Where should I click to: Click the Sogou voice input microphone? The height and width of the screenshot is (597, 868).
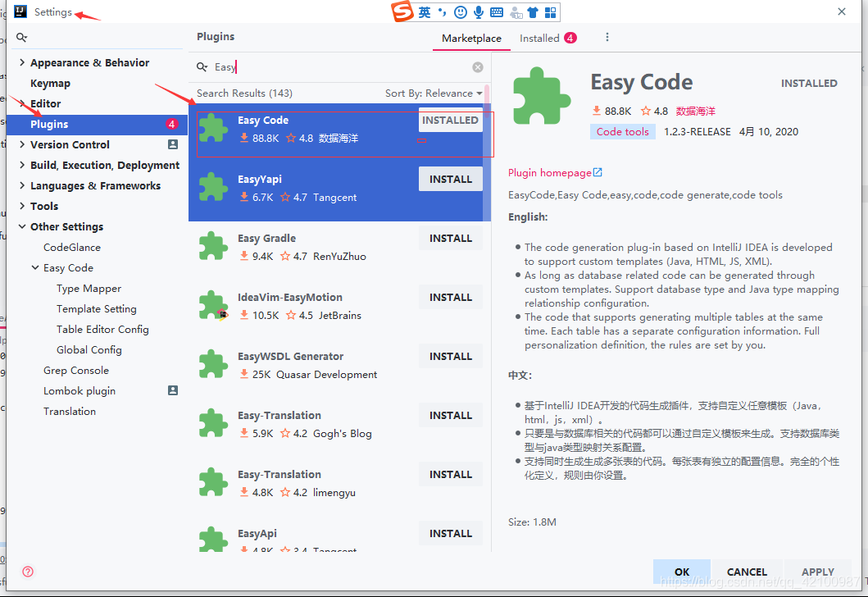pyautogui.click(x=479, y=12)
